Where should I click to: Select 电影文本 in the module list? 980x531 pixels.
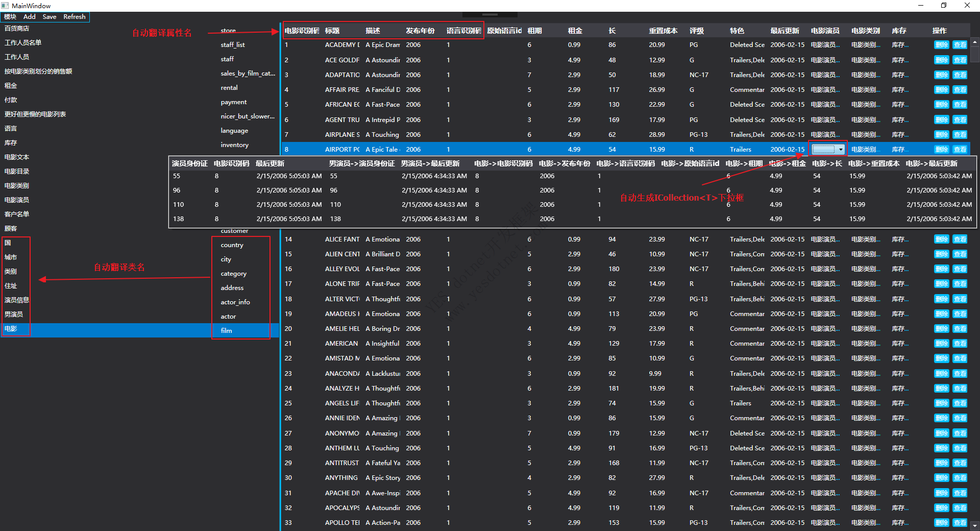pyautogui.click(x=17, y=157)
